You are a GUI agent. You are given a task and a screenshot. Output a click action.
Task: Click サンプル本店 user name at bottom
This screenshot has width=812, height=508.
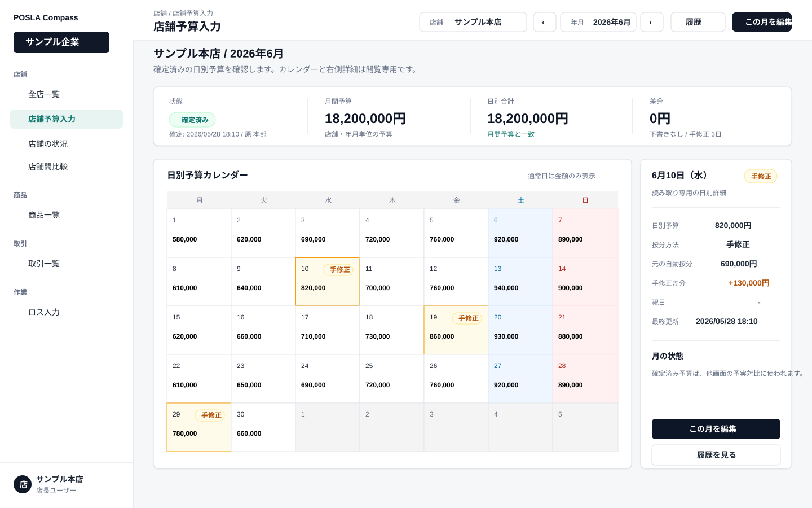pos(60,479)
